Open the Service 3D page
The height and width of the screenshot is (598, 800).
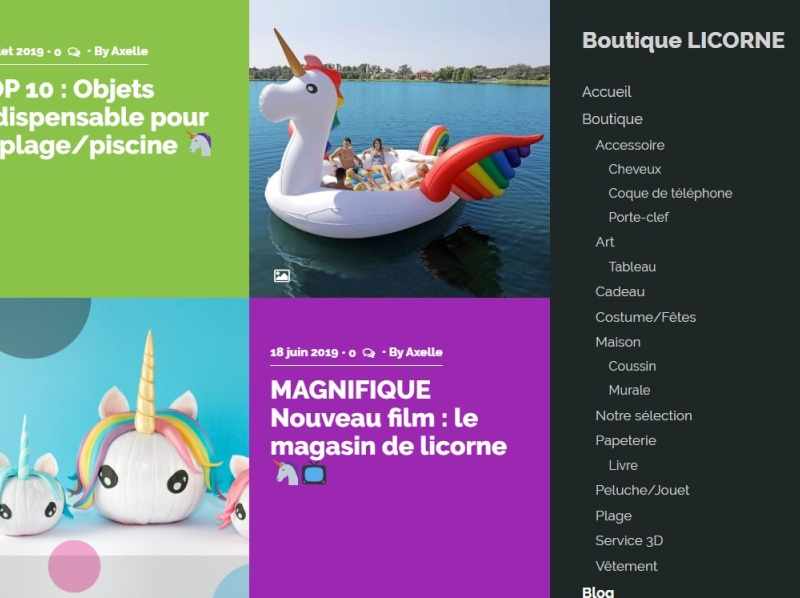[629, 541]
